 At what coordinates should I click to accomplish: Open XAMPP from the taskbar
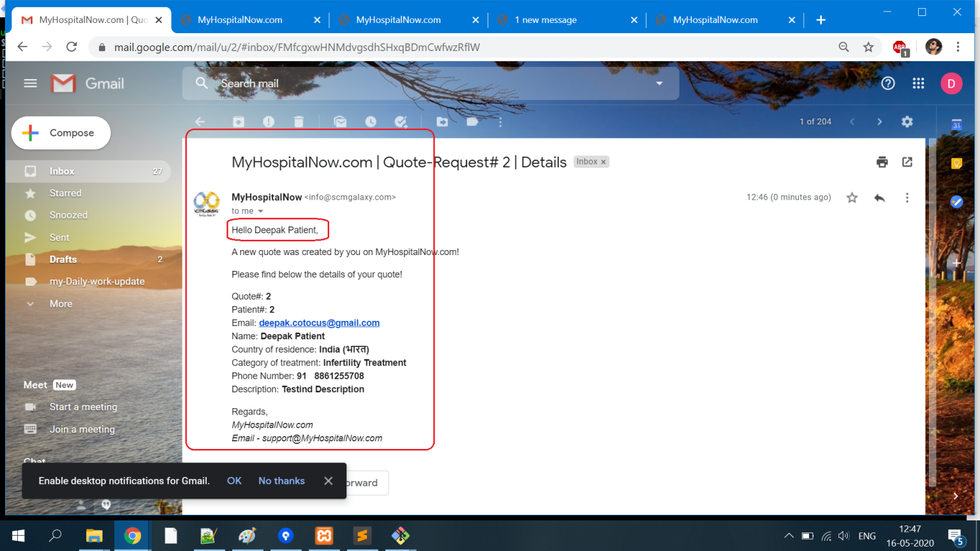point(324,536)
